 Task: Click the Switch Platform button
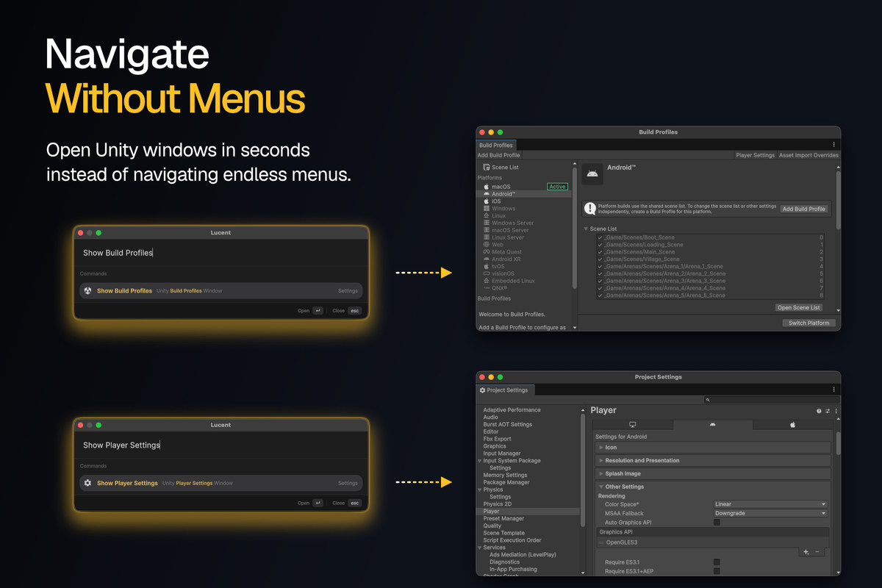point(808,323)
